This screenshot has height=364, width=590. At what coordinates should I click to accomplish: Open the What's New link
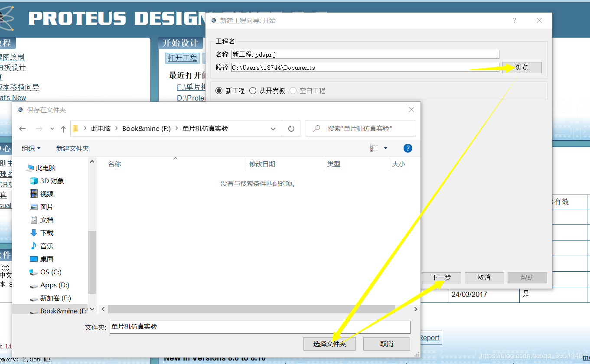click(x=13, y=97)
